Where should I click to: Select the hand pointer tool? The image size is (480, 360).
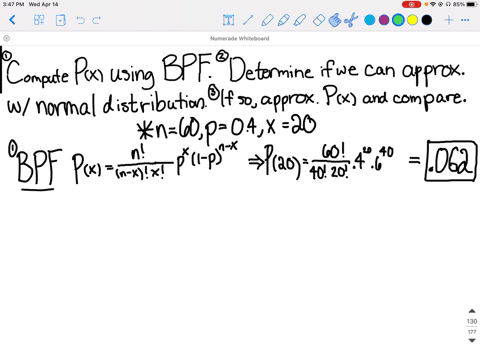tap(335, 20)
